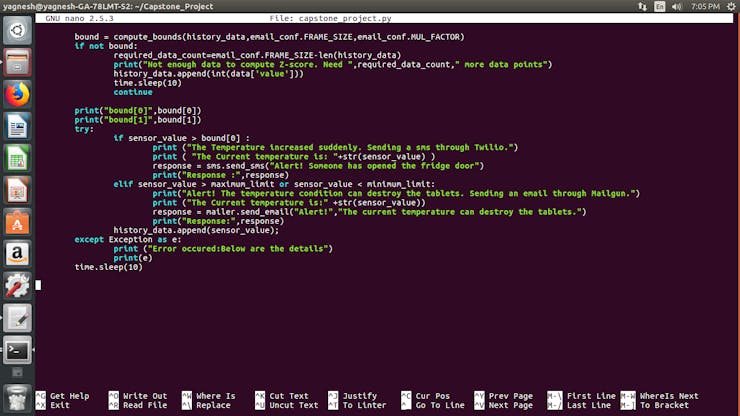Screen dimensions: 740x416
Task: Click the Prev Page shortcut label
Action: pyautogui.click(x=511, y=396)
